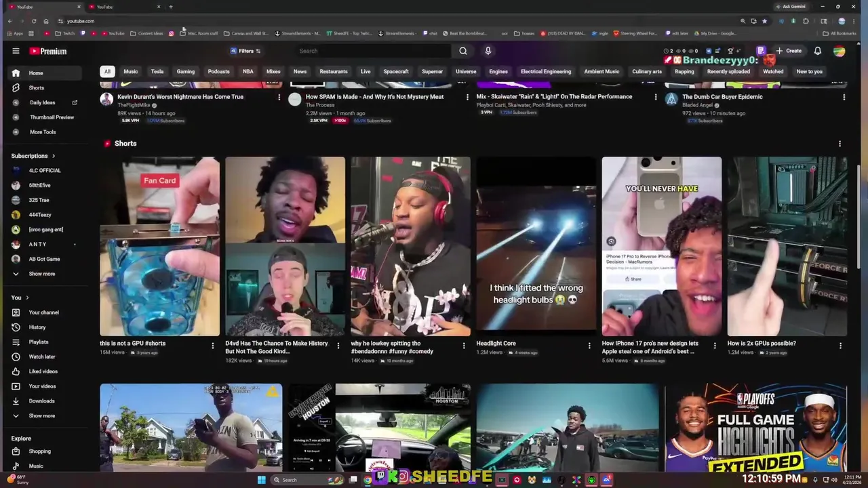The width and height of the screenshot is (868, 488).
Task: Open Your channel in the sidebar
Action: click(x=43, y=312)
